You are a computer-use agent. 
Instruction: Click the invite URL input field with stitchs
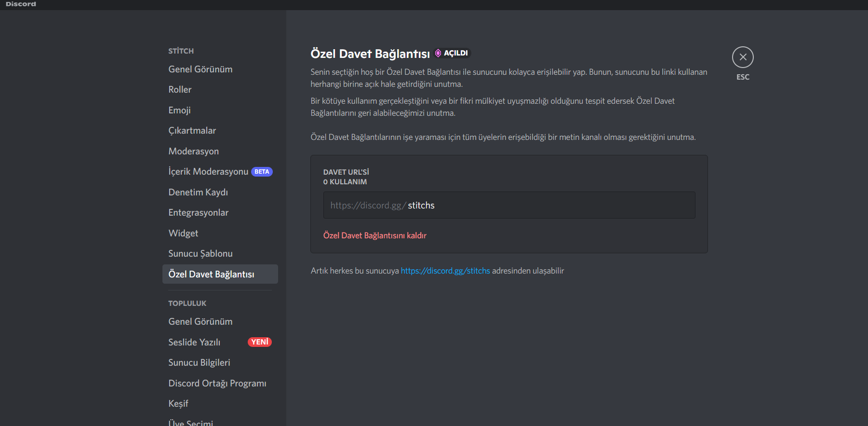[x=509, y=205]
